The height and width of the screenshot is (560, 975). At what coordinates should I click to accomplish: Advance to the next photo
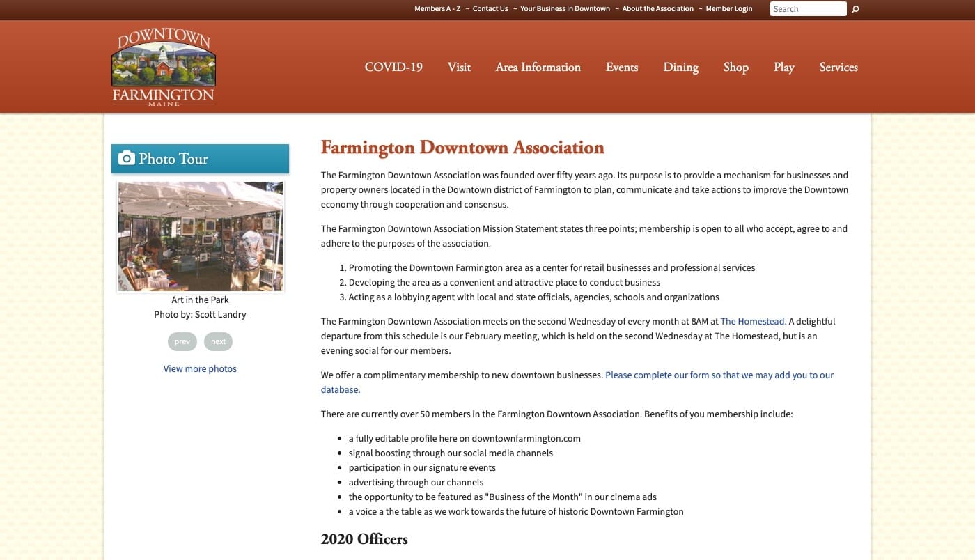coord(218,341)
